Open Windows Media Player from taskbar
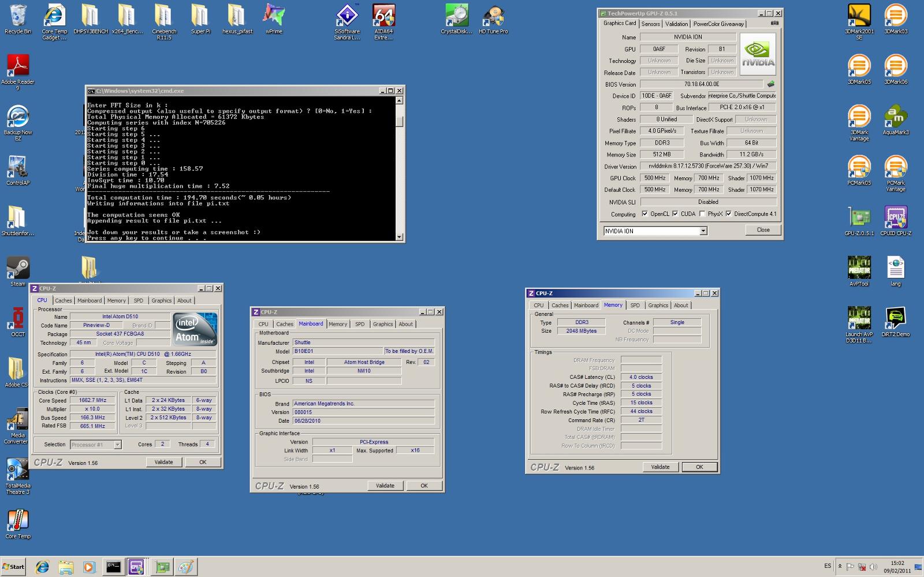The width and height of the screenshot is (924, 577). pyautogui.click(x=88, y=567)
